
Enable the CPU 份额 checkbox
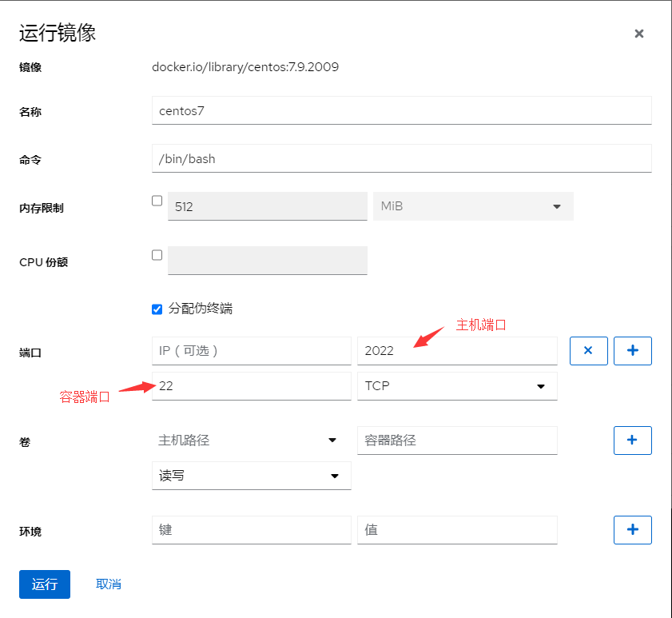coord(157,254)
